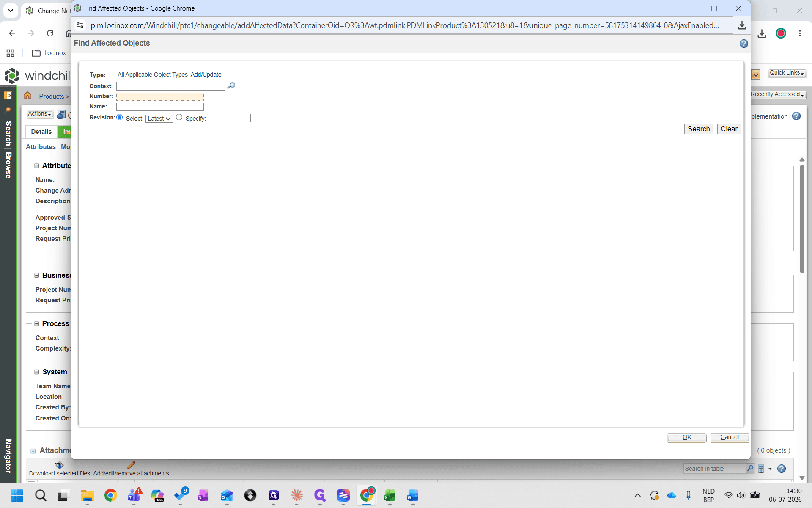Click the Context input field
The width and height of the screenshot is (812, 508).
pyautogui.click(x=170, y=86)
